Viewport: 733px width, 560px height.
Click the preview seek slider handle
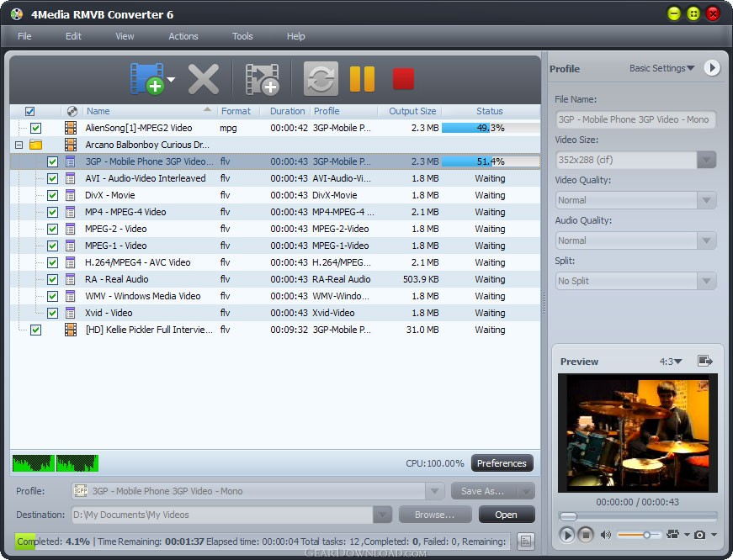click(568, 516)
